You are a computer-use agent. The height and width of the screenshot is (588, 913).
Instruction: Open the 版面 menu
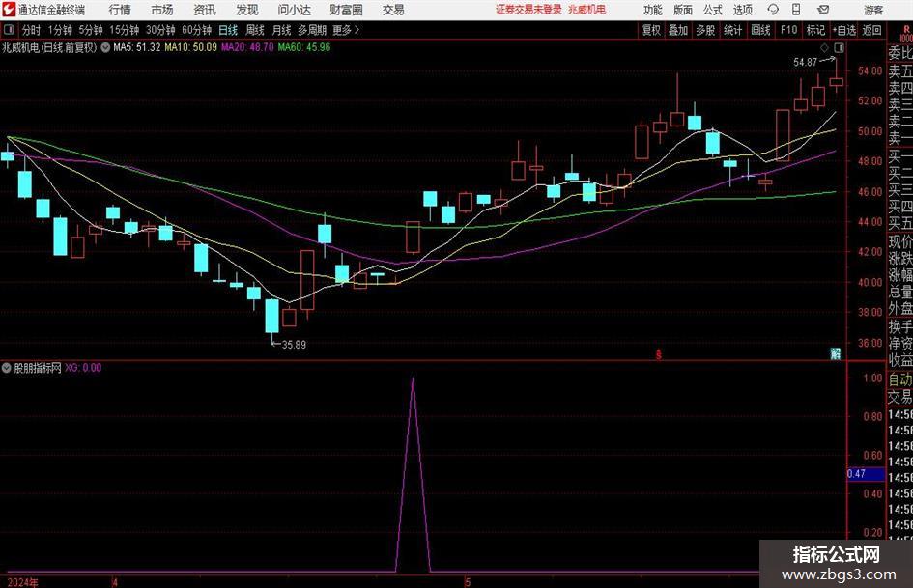[x=682, y=10]
